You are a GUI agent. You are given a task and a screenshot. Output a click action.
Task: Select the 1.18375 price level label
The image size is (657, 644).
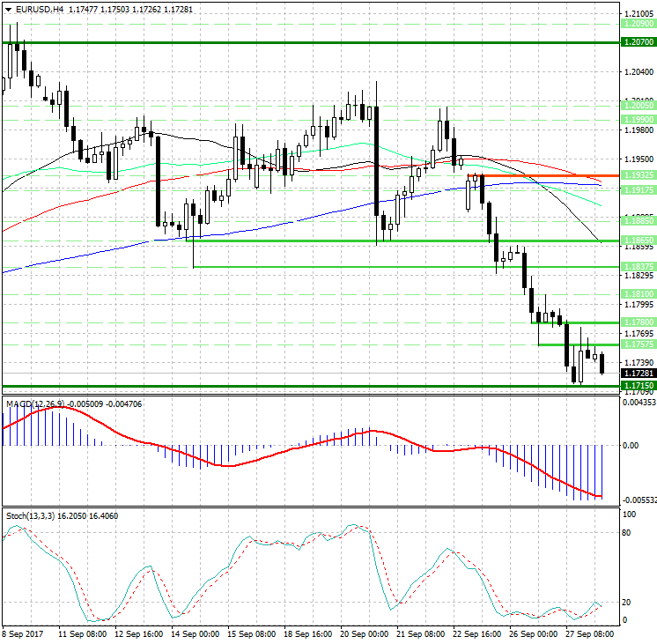point(637,266)
